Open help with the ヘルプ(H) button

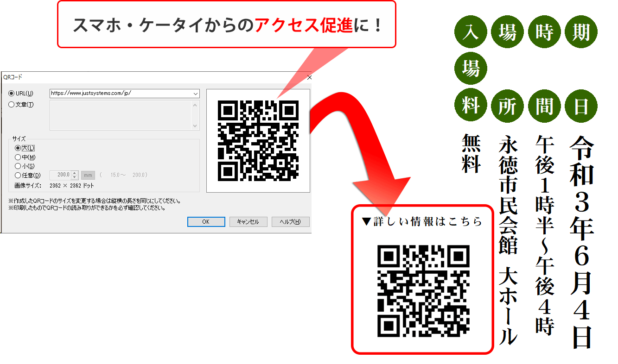(290, 222)
